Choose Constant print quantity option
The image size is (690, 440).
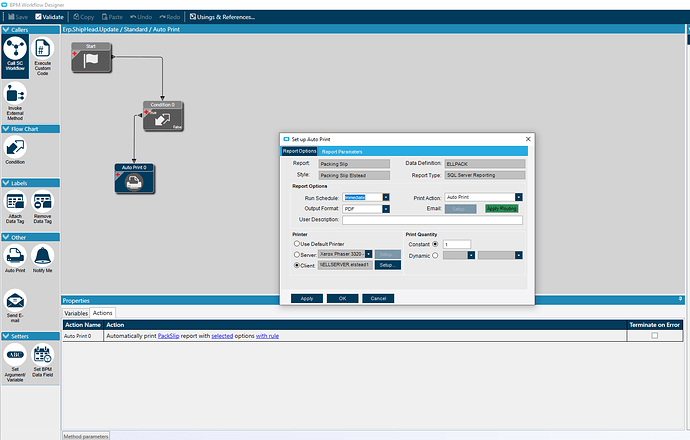(x=435, y=244)
